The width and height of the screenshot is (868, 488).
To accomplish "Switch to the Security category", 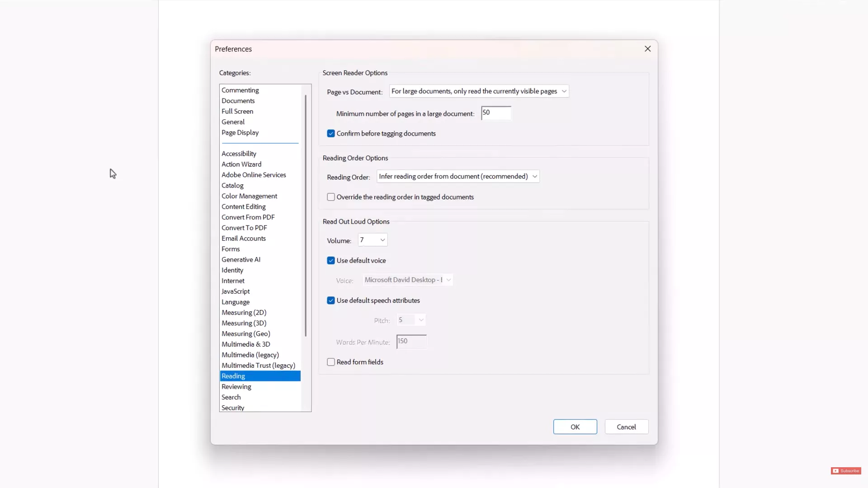I will tap(232, 407).
